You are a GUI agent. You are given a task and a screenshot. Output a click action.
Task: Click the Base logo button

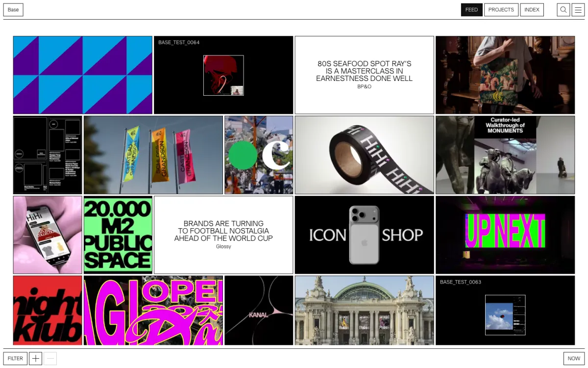tap(13, 10)
